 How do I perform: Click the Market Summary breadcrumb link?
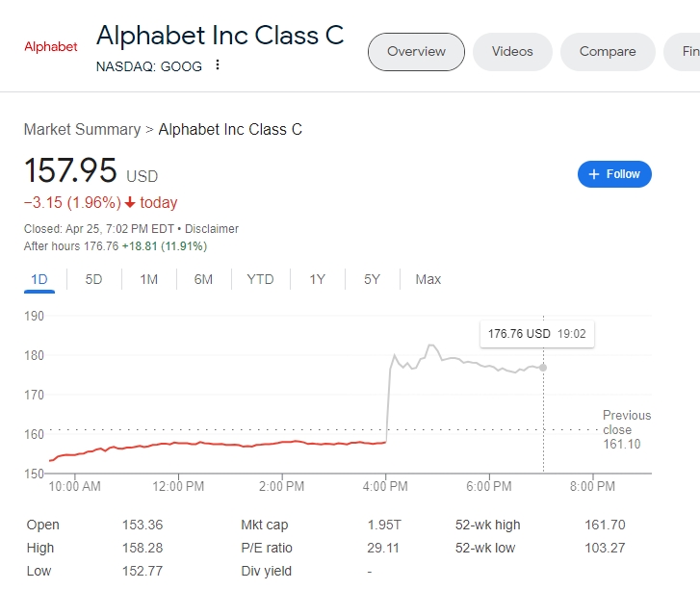(82, 129)
